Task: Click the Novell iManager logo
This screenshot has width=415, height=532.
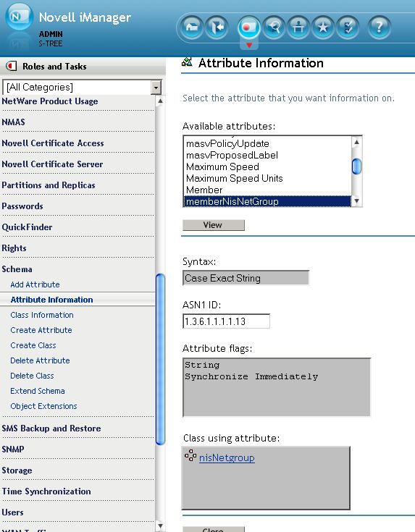Action: [x=19, y=17]
